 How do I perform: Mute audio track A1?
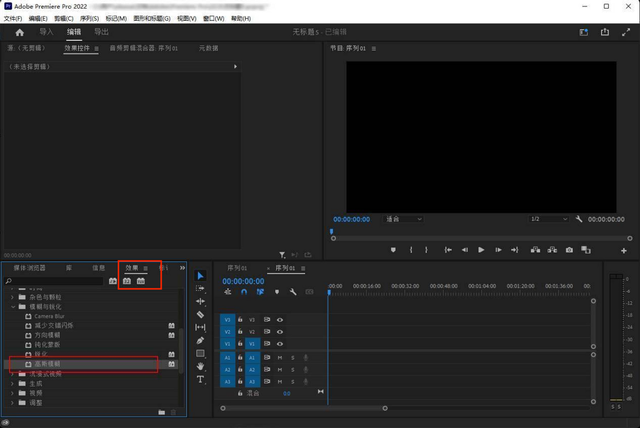279,357
